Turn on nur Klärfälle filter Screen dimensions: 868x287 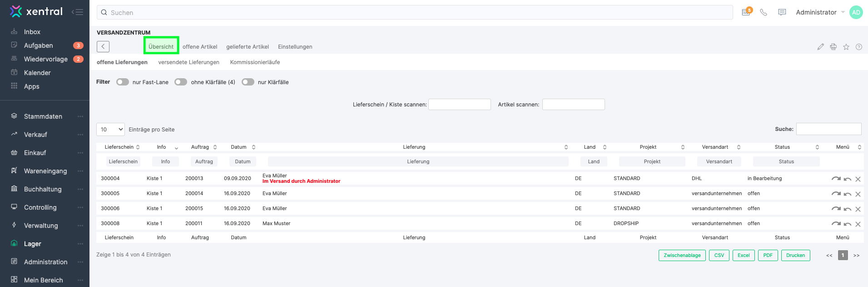click(x=248, y=82)
